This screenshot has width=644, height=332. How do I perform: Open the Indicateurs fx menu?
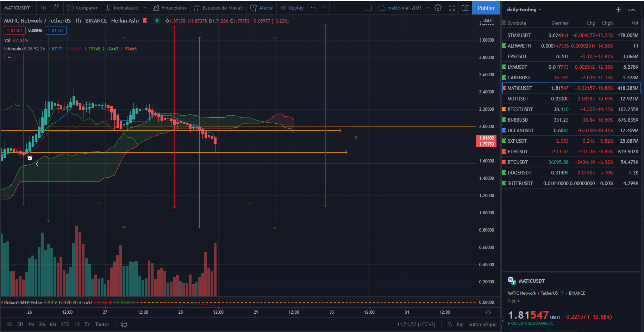[122, 8]
